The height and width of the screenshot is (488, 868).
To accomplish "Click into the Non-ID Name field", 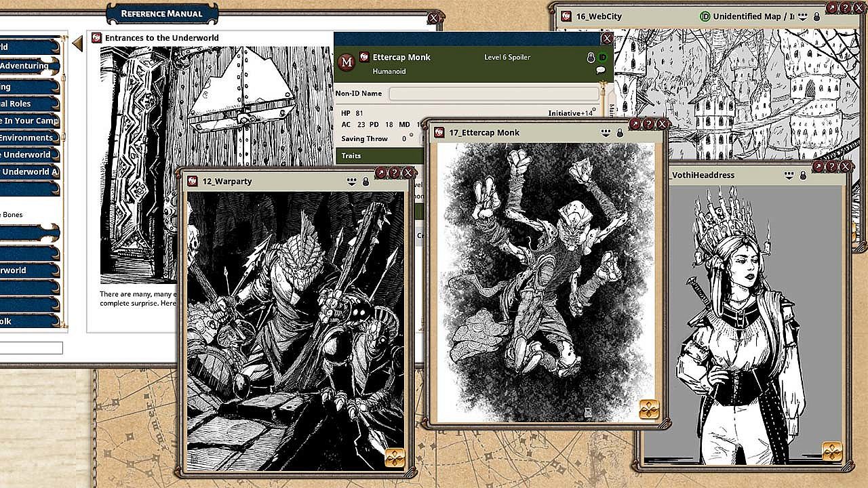I will tap(494, 94).
